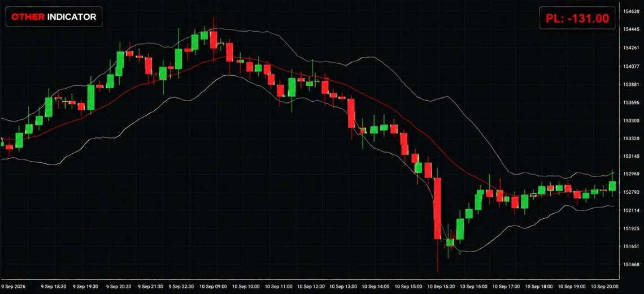644x294 pixels.
Task: Select the 154077 price axis label
Action: (632, 66)
